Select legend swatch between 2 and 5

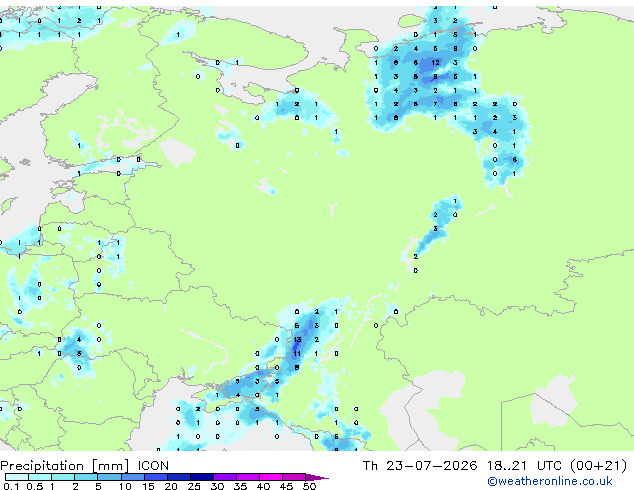click(86, 477)
